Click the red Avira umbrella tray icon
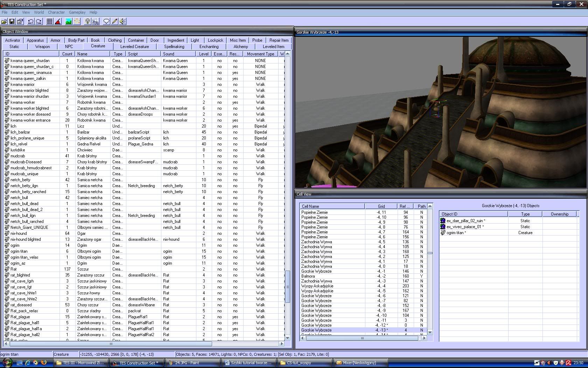The height and width of the screenshot is (368, 588). [x=568, y=363]
